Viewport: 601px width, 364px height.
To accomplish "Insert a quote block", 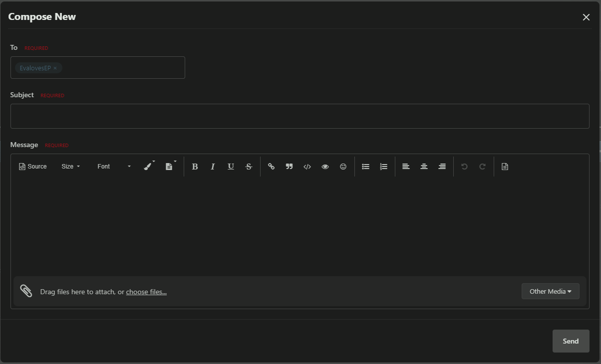I will point(290,167).
